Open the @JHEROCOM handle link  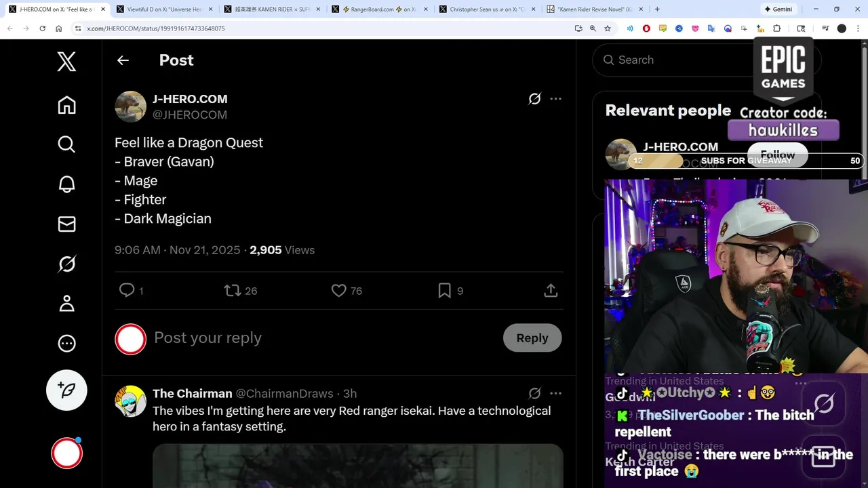point(190,115)
